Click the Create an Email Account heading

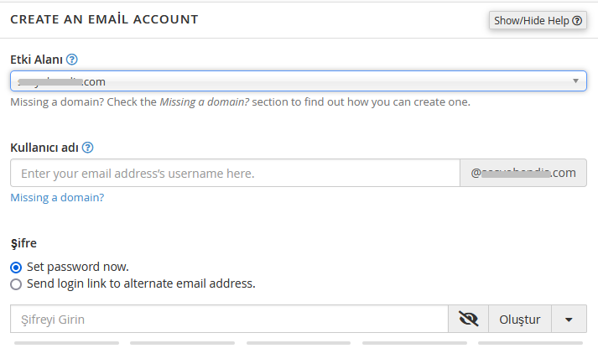(104, 19)
